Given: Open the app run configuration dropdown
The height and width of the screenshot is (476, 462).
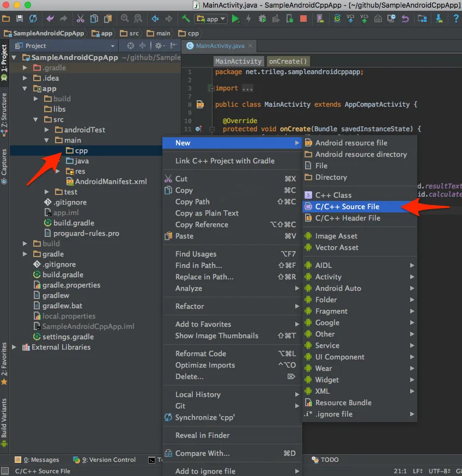Looking at the screenshot, I should pos(211,19).
